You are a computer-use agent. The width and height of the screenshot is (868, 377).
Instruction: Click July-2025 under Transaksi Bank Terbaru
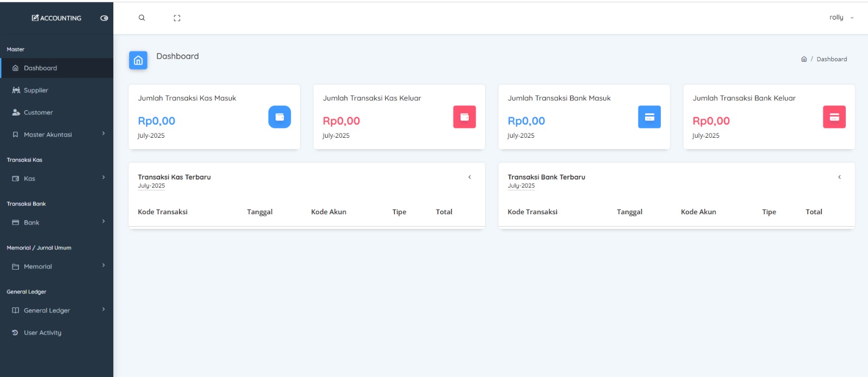[x=521, y=186]
